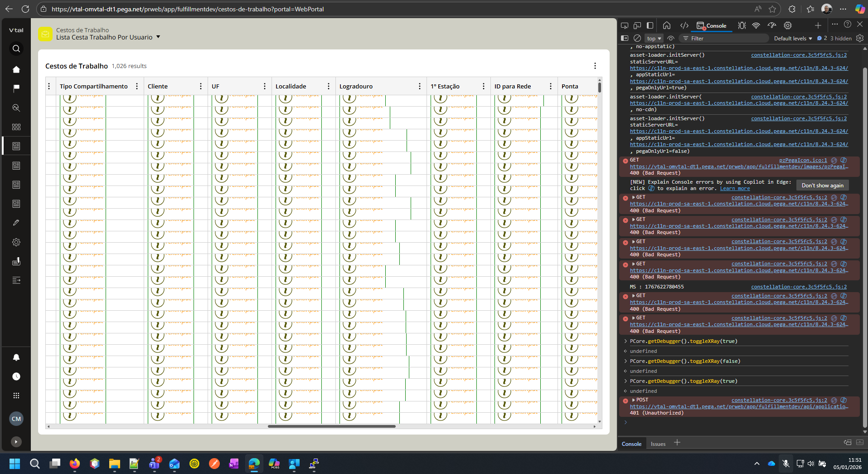Open the Default levels dropdown
Image resolution: width=868 pixels, height=474 pixels.
coord(793,39)
